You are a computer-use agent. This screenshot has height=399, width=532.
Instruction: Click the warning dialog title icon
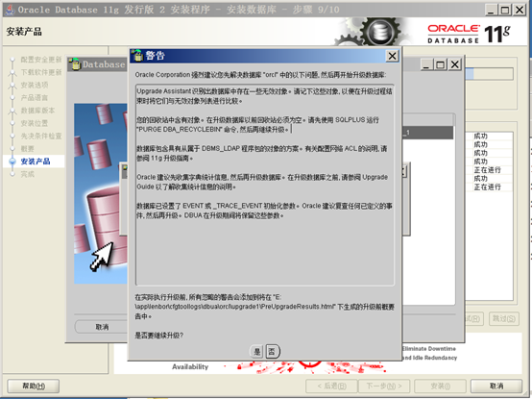point(137,56)
